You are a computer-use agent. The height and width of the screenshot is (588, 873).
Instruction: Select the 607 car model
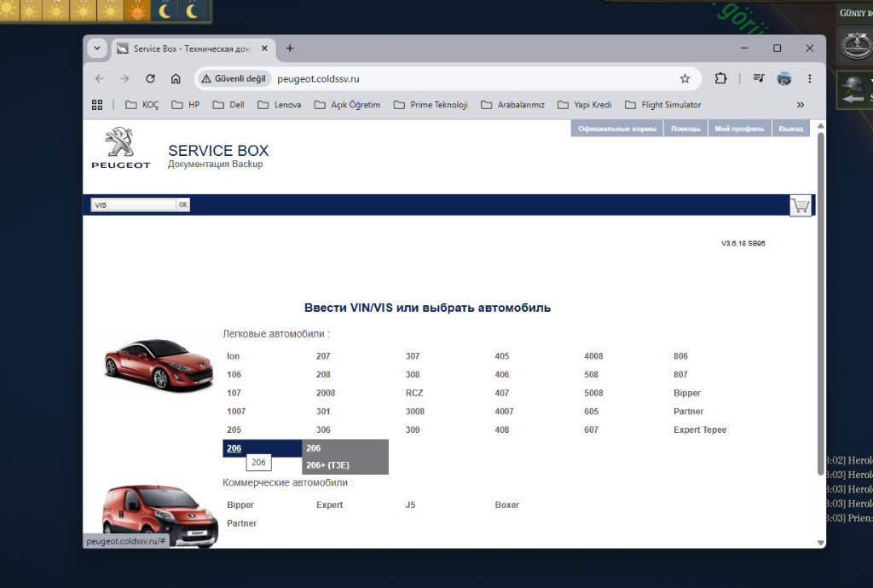coord(592,429)
